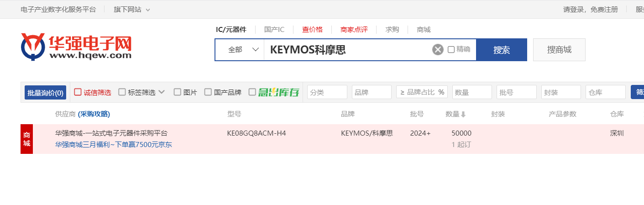Select IC/元器件 tab
Image resolution: width=644 pixels, height=205 pixels.
[231, 30]
